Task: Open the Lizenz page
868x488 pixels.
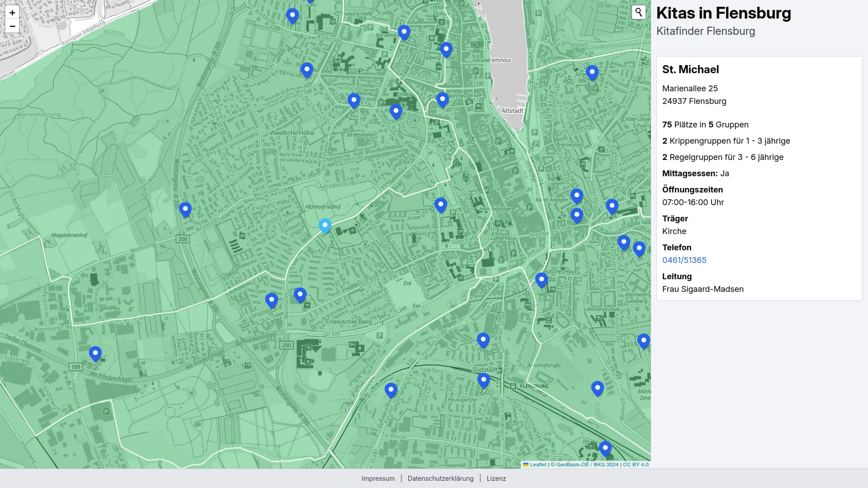Action: 496,478
